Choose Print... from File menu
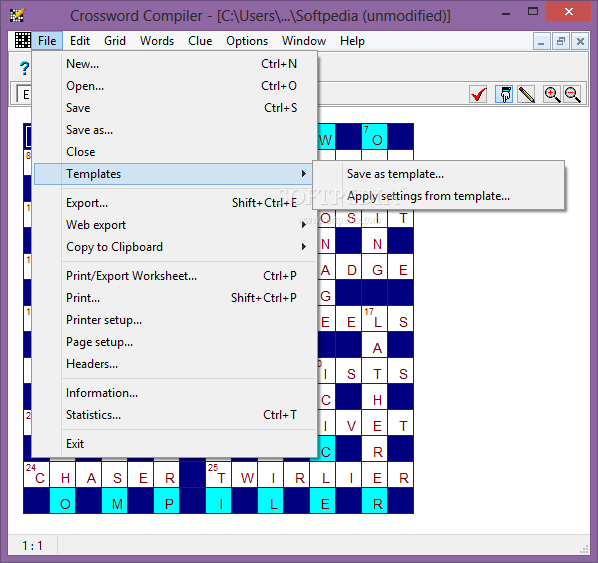 tap(175, 298)
